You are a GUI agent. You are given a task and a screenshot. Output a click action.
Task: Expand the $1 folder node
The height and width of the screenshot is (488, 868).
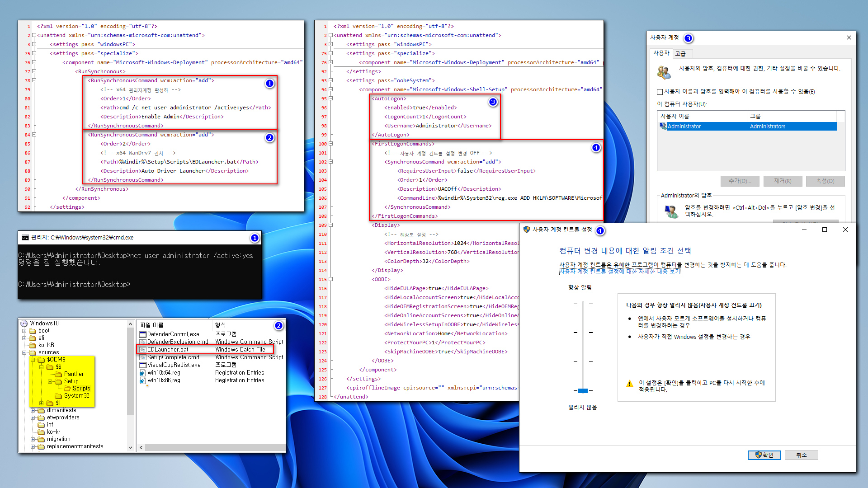point(42,403)
